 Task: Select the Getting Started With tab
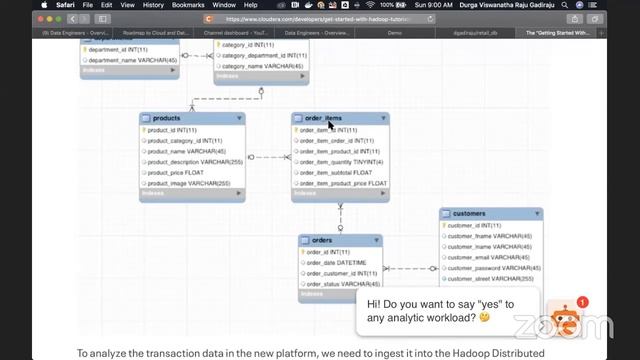pos(557,33)
